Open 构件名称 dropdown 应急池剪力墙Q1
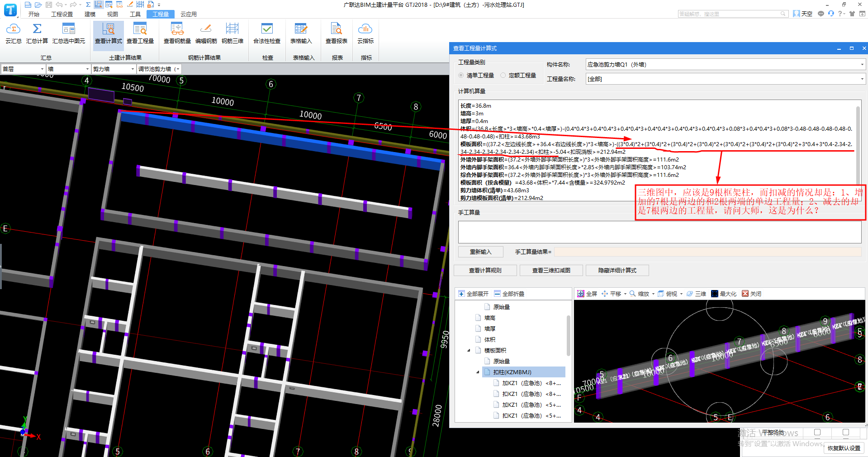Screen dimensions: 868x457 pyautogui.click(x=726, y=64)
